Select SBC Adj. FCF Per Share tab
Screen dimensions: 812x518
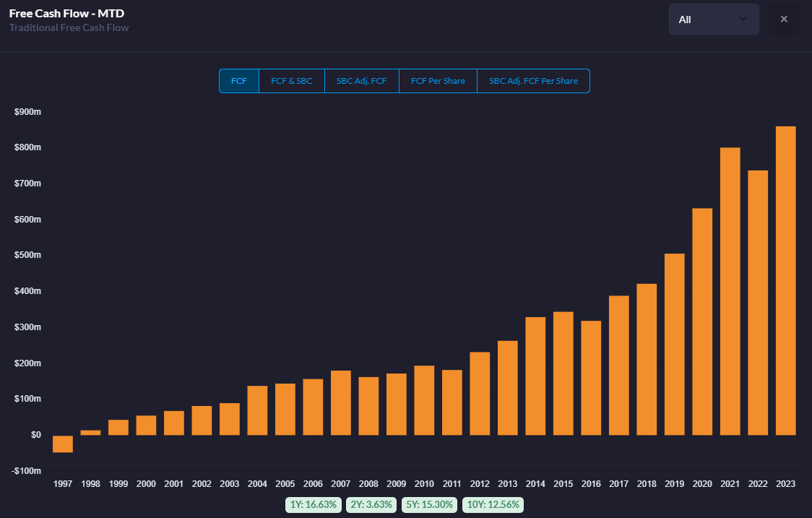533,81
